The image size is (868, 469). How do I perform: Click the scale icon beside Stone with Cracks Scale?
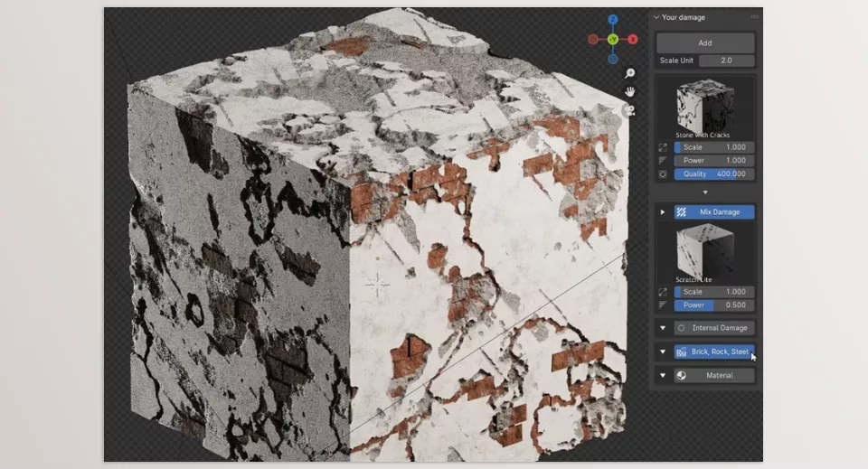663,147
